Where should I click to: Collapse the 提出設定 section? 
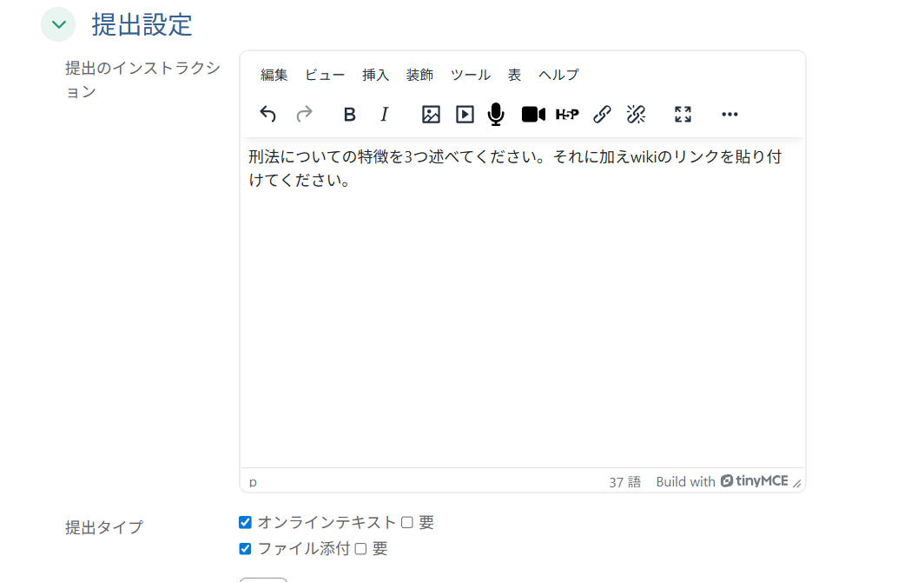click(57, 24)
